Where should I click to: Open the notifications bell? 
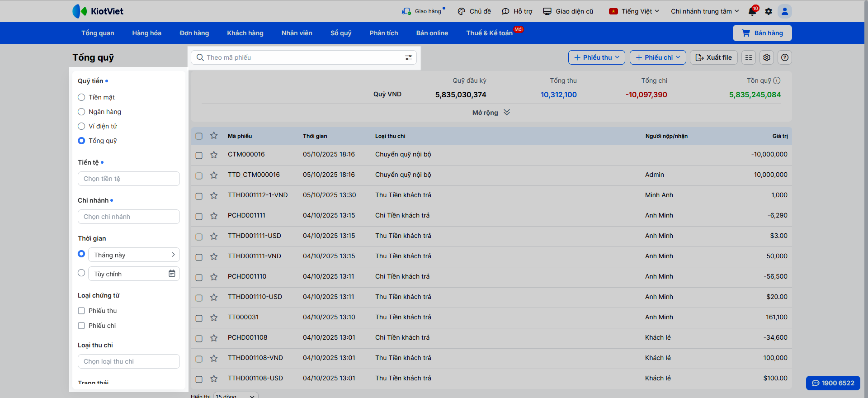752,11
